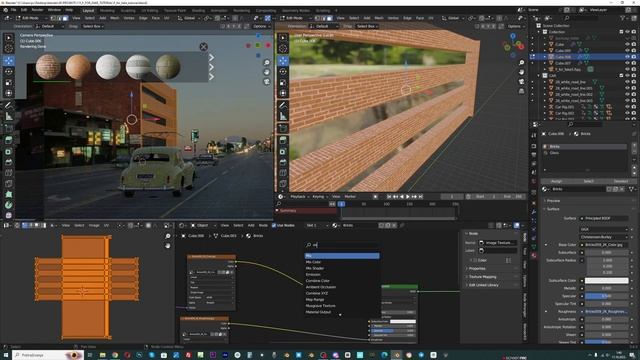Click the Select button below material slots
Screen dimensions: 640x360
589,181
